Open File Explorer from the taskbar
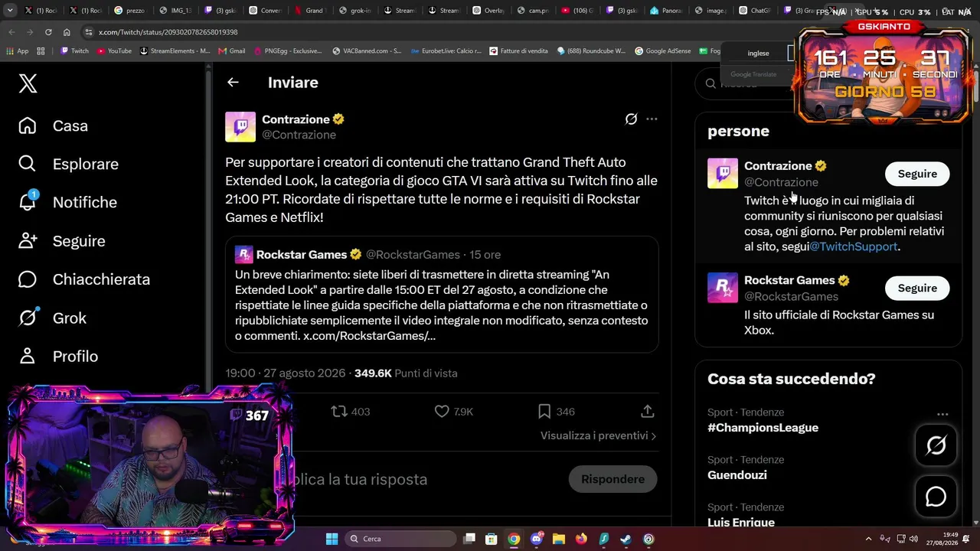This screenshot has height=551, width=980. (x=558, y=539)
